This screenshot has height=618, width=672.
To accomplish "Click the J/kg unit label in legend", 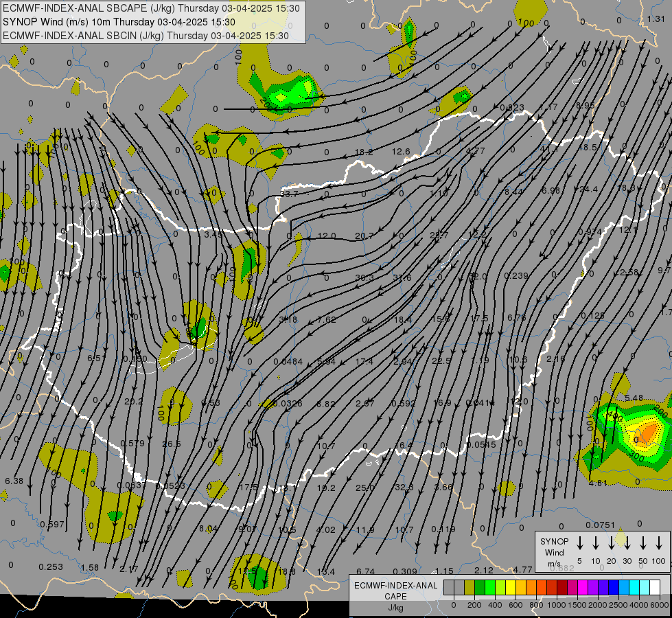I will (x=395, y=608).
